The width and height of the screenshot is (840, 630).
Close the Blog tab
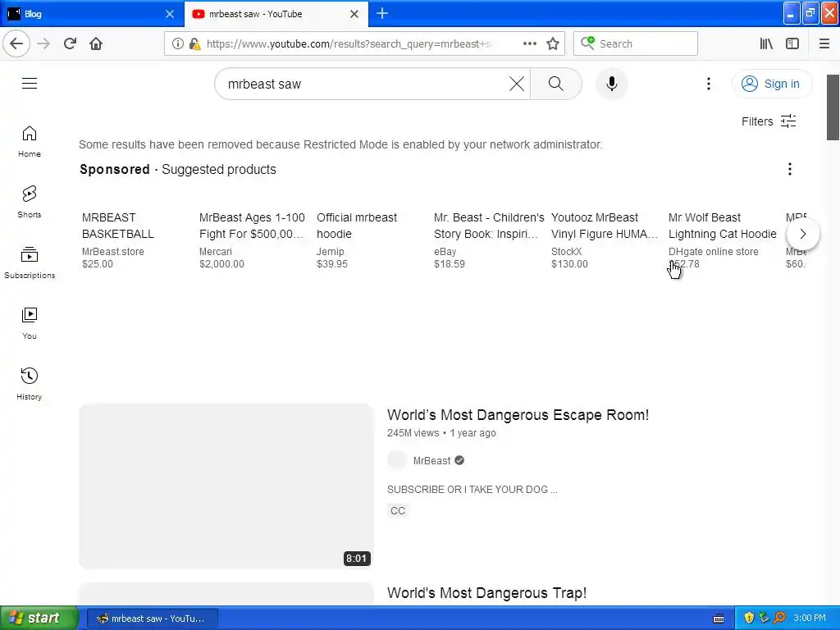pyautogui.click(x=170, y=14)
